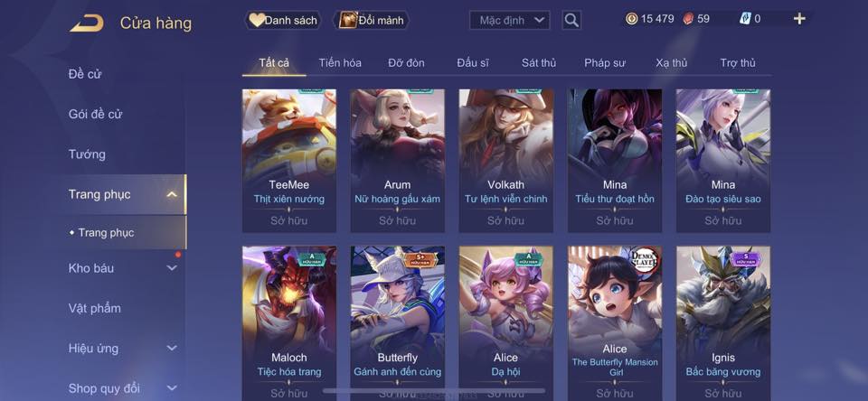Open the Gói đề cử sidebar item
The image size is (868, 401).
(x=95, y=114)
